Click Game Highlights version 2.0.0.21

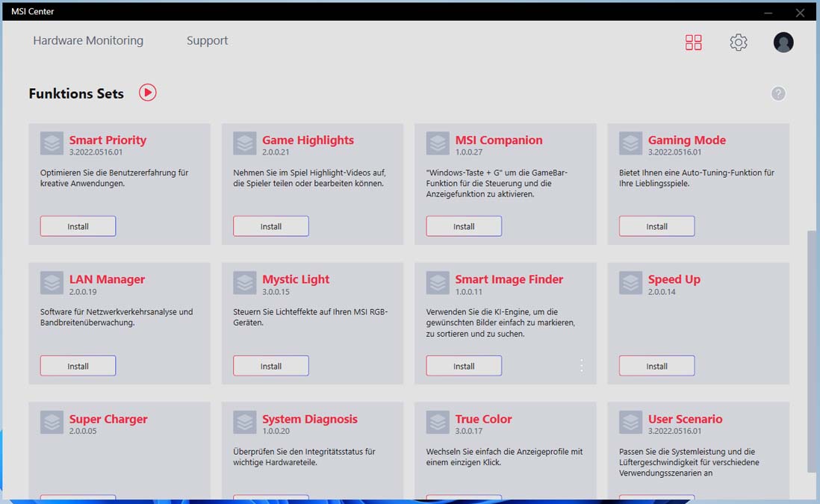276,152
